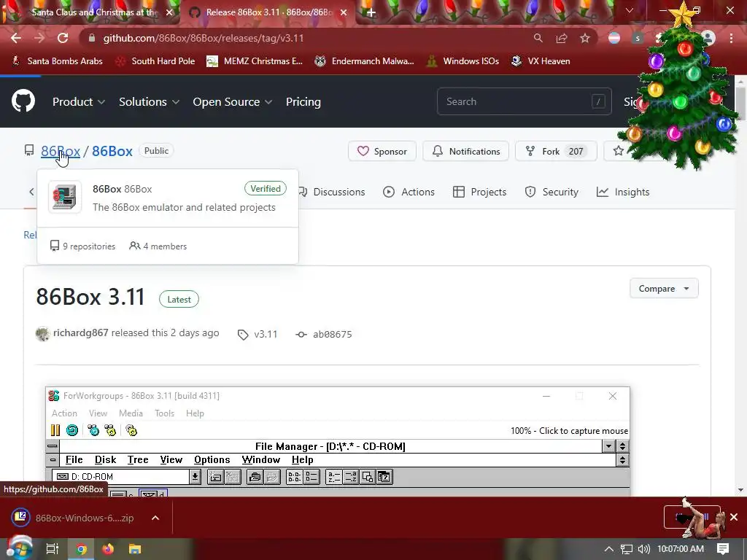Open the Security tab
Screen dimensions: 747x560
(x=551, y=192)
